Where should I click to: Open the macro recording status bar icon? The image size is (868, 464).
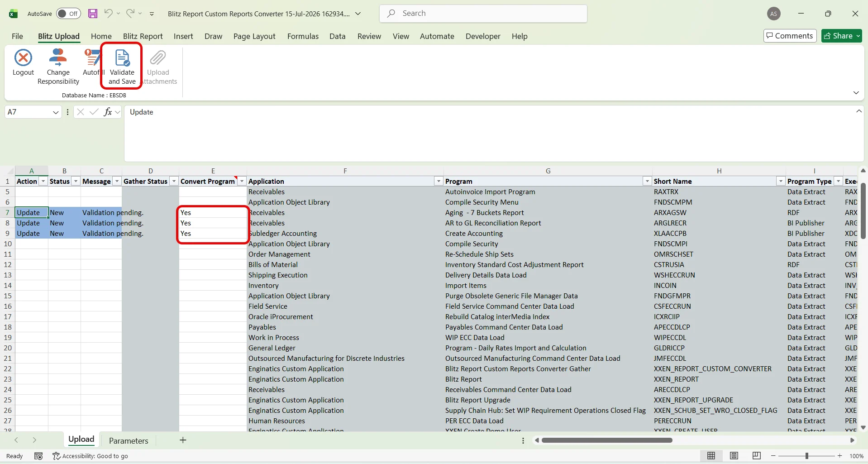38,456
